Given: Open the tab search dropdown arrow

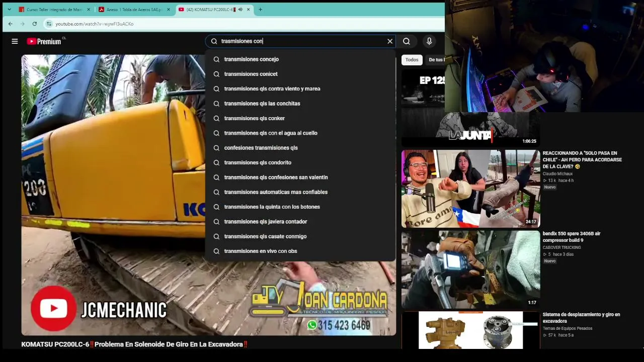Looking at the screenshot, I should [9, 9].
